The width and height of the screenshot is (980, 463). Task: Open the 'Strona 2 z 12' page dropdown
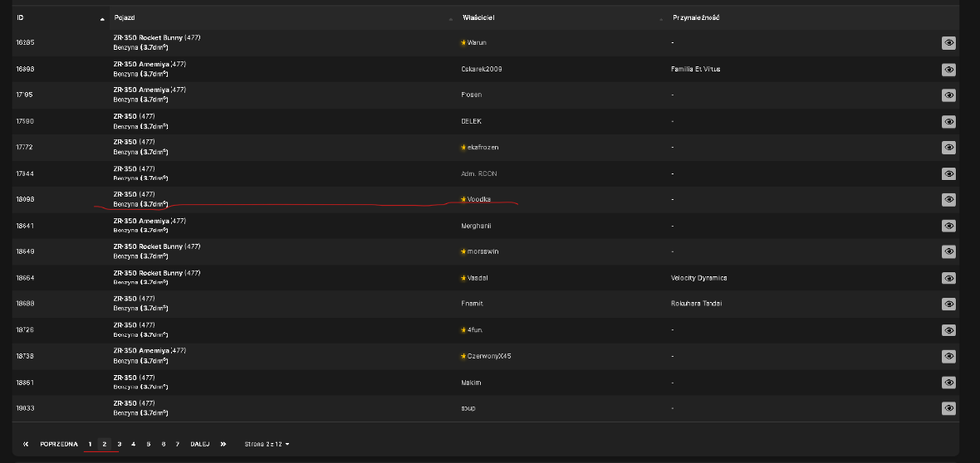tap(267, 444)
